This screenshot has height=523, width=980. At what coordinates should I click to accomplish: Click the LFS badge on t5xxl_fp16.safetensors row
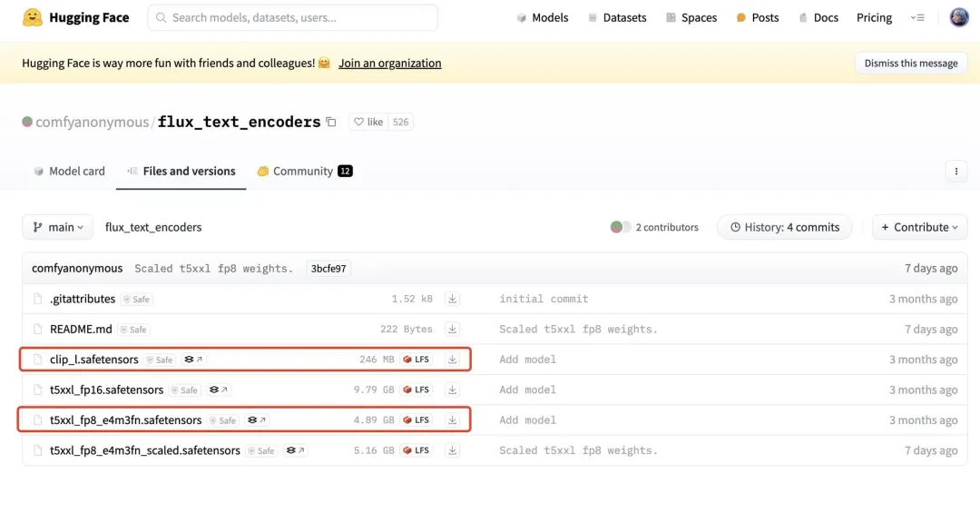[416, 390]
